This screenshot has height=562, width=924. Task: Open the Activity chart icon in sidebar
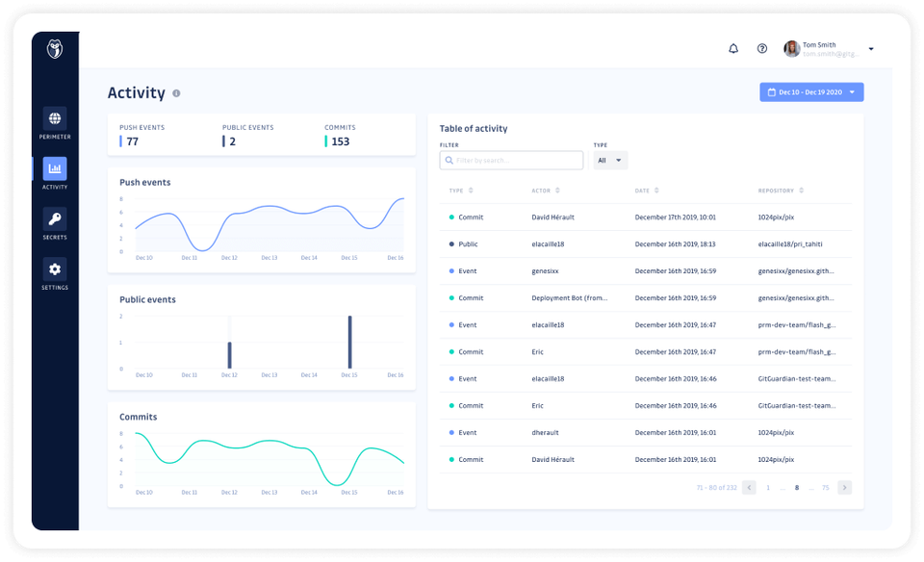click(55, 169)
